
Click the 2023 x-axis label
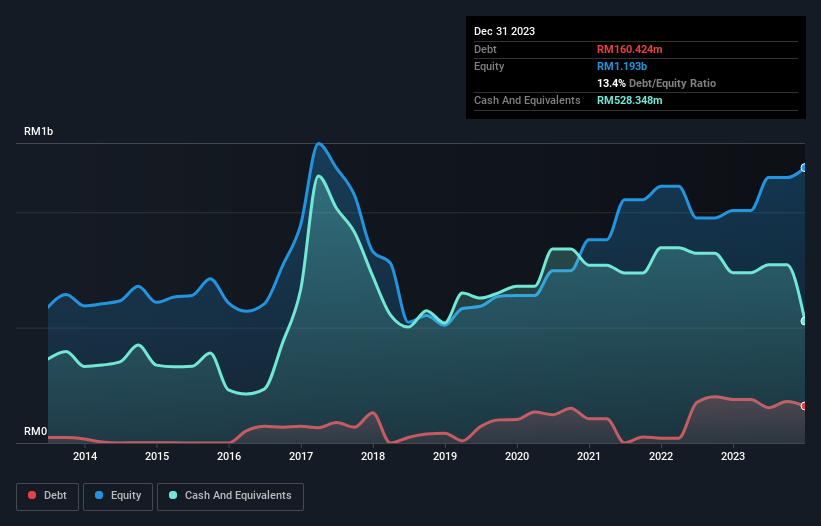tap(733, 456)
